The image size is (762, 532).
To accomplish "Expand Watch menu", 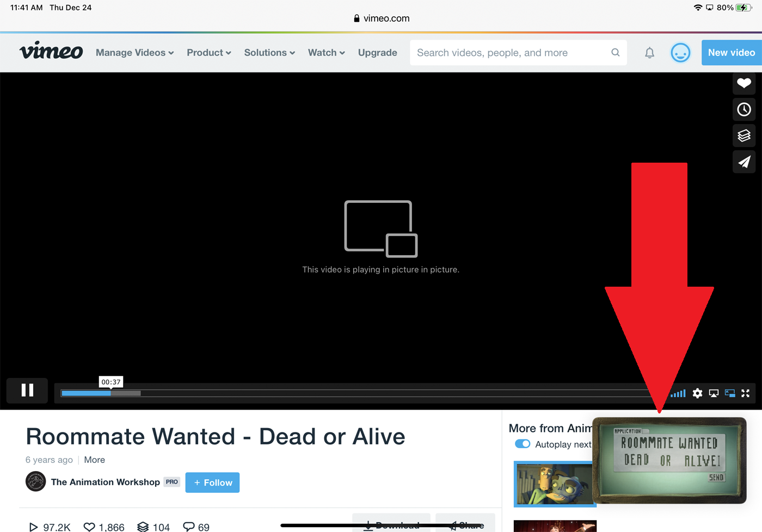I will tap(327, 52).
